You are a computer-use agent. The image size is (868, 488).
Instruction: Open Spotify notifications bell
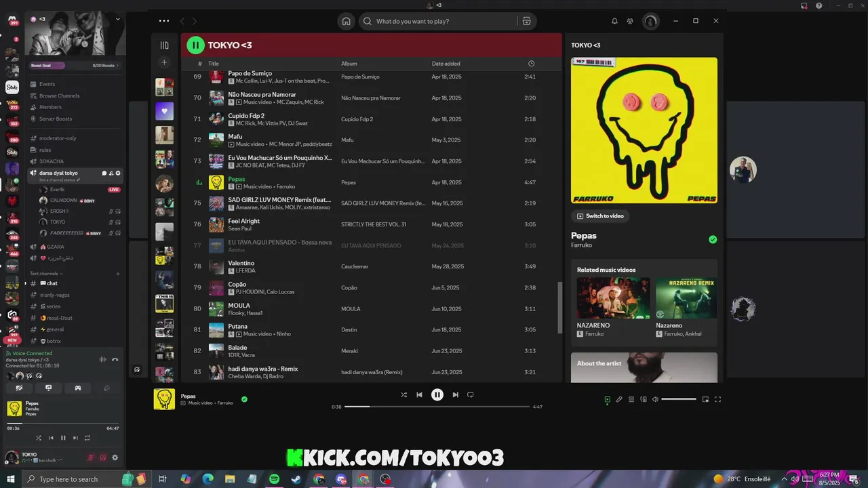(614, 21)
